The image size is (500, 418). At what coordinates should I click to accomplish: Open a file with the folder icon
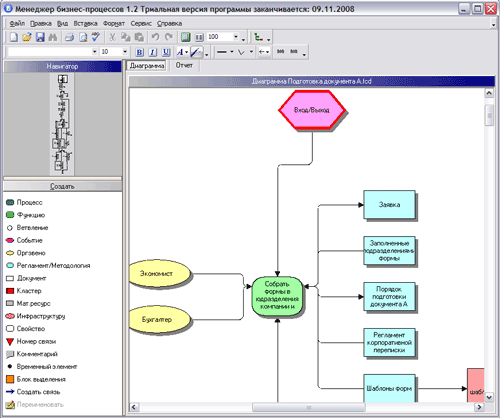(x=27, y=37)
